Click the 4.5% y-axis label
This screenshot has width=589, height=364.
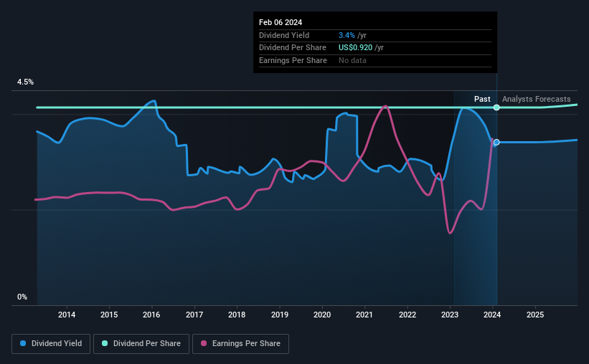(x=25, y=82)
